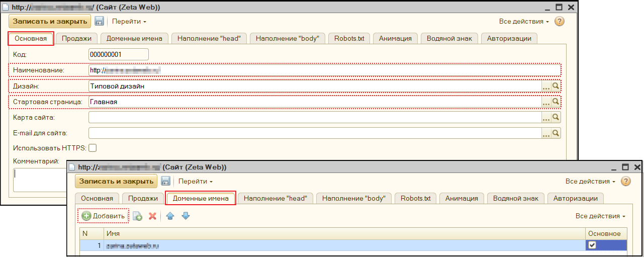Click the Карта сайта input field
The width and height of the screenshot is (644, 258).
tap(315, 118)
